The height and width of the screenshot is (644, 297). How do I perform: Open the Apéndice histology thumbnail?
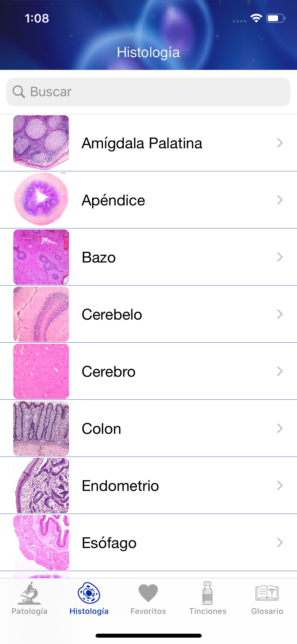point(41,200)
